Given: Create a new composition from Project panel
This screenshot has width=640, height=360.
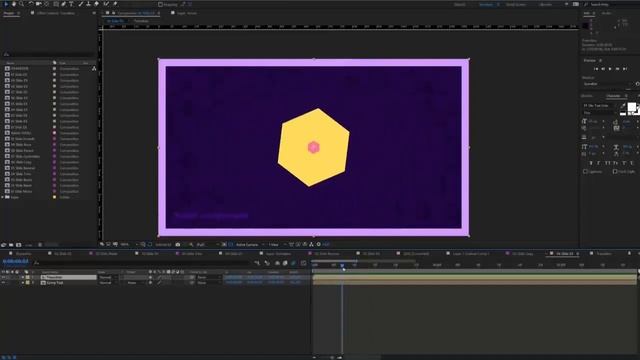Looking at the screenshot, I should coord(19,245).
